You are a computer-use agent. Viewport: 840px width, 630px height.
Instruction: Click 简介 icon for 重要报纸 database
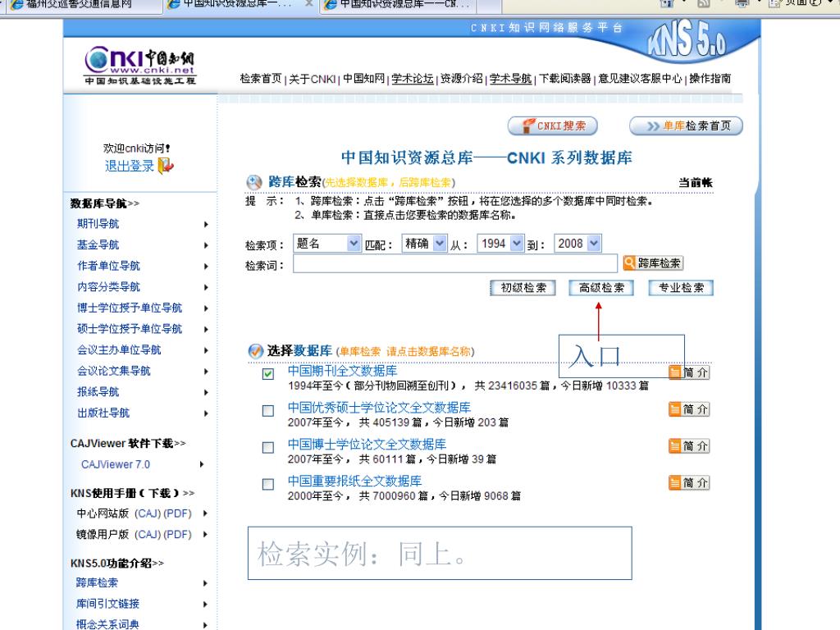(689, 482)
